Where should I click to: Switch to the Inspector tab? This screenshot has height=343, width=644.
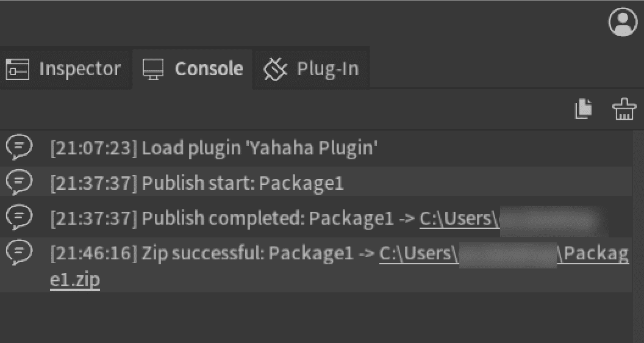click(79, 69)
